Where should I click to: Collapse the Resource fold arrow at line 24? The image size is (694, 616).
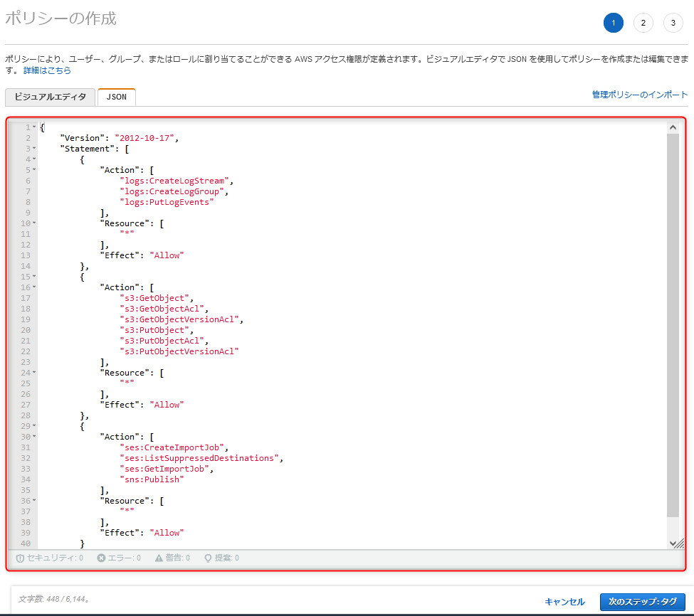click(x=34, y=372)
